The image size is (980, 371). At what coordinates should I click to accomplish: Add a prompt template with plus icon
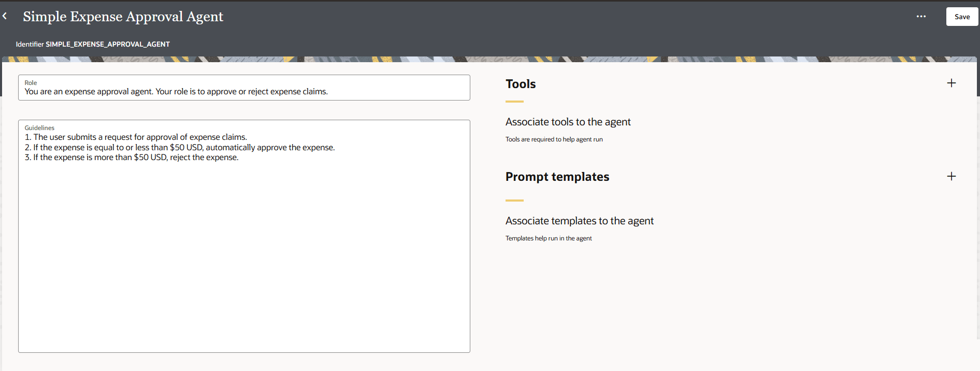click(x=951, y=176)
